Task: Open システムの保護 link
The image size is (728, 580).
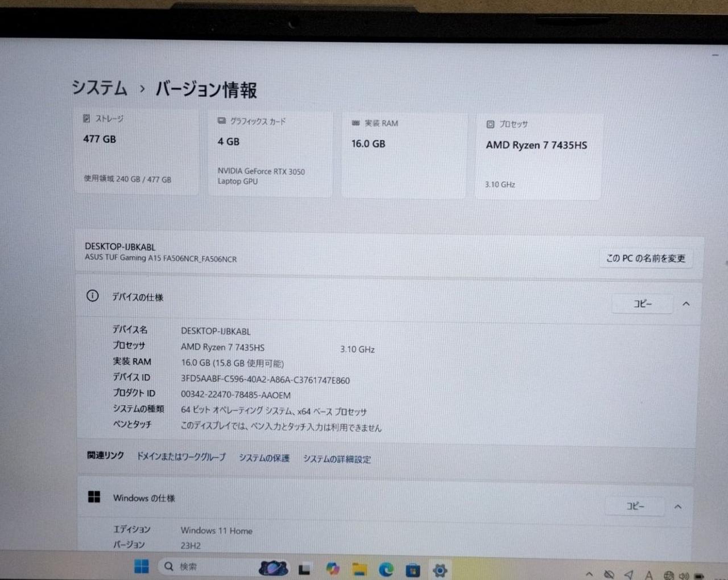Action: [x=264, y=458]
